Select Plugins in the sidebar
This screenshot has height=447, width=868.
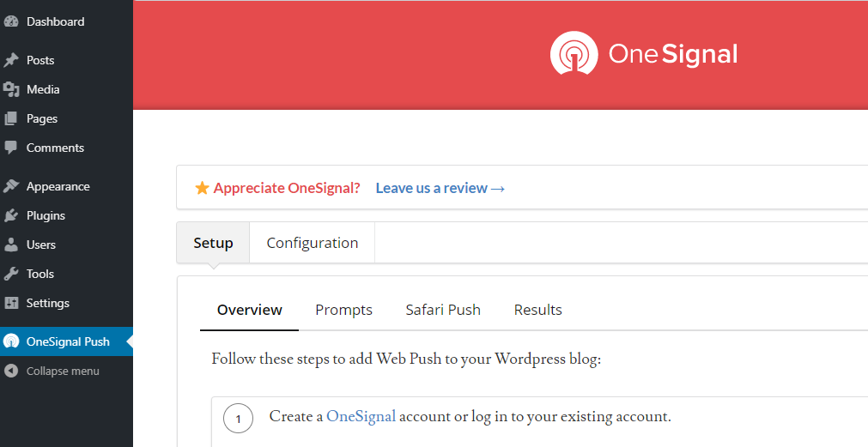point(46,215)
